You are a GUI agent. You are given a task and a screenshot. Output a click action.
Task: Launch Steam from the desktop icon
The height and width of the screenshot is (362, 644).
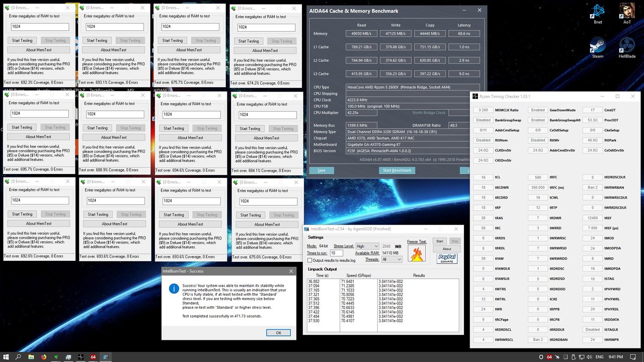(x=598, y=48)
